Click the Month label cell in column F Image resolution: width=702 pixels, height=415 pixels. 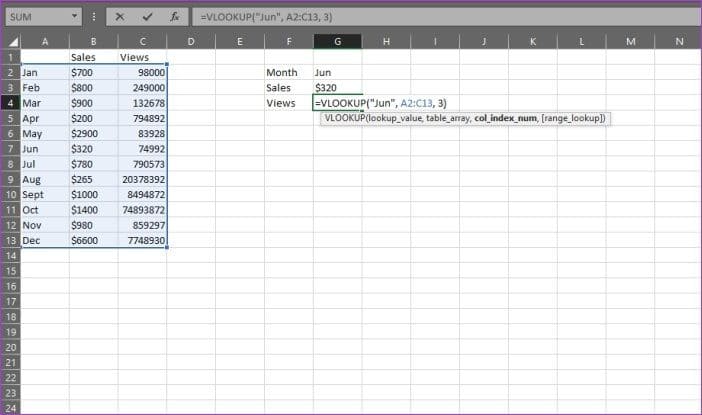[x=289, y=73]
